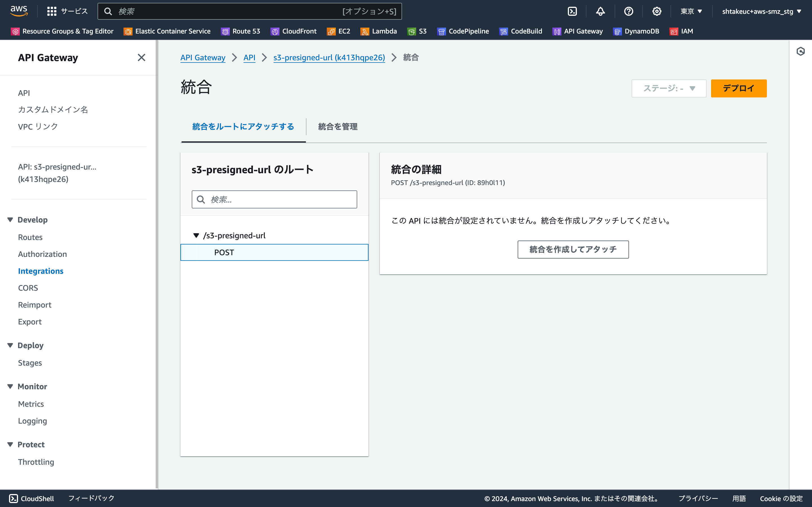Open the DynamoDB favorite shortcut

[x=636, y=31]
